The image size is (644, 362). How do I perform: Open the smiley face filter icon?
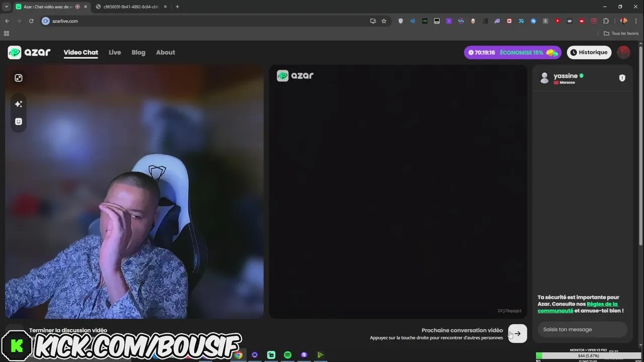(x=19, y=121)
